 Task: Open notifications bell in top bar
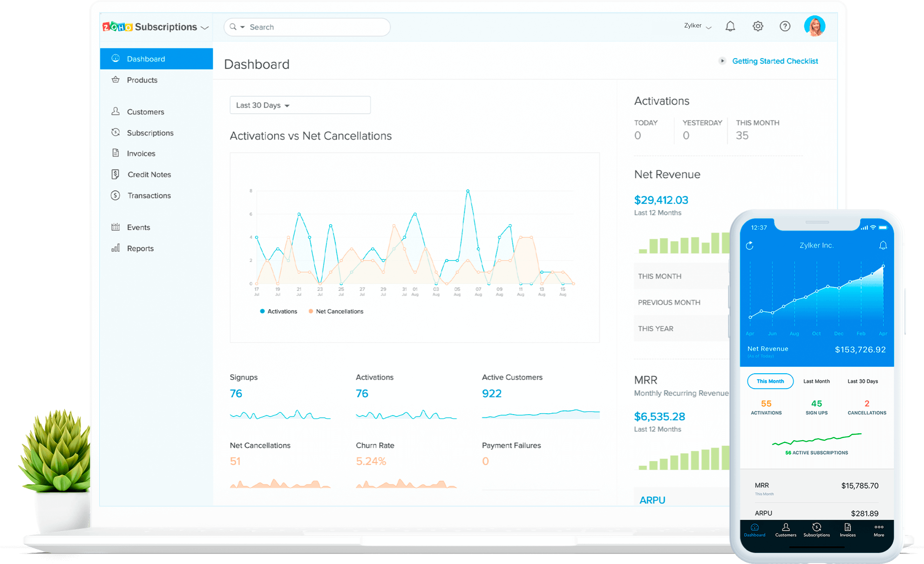coord(730,27)
